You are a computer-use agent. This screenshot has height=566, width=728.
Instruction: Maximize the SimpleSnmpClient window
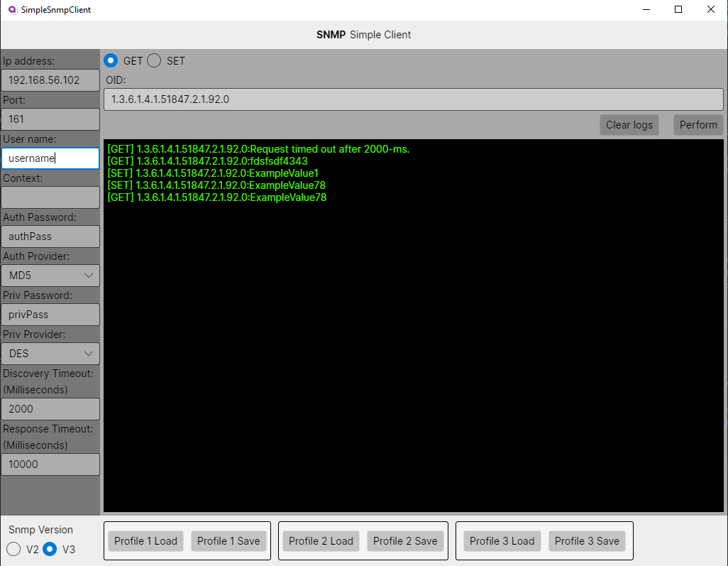678,10
